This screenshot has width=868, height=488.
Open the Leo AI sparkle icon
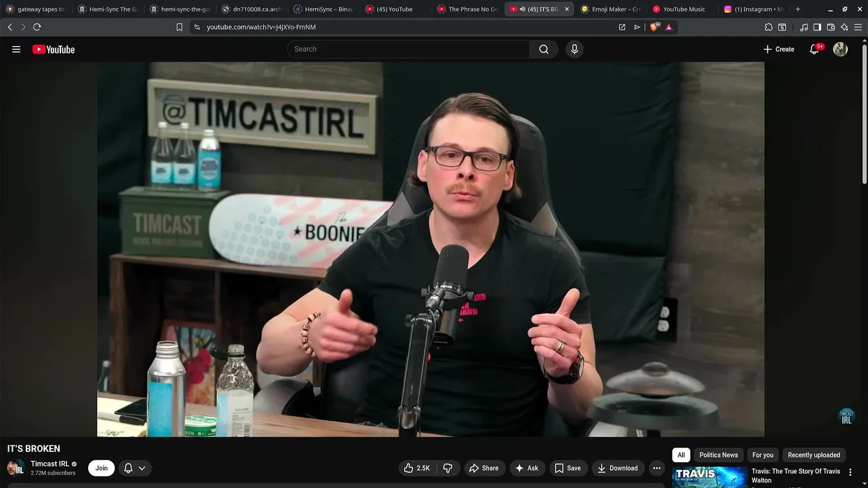(x=844, y=27)
